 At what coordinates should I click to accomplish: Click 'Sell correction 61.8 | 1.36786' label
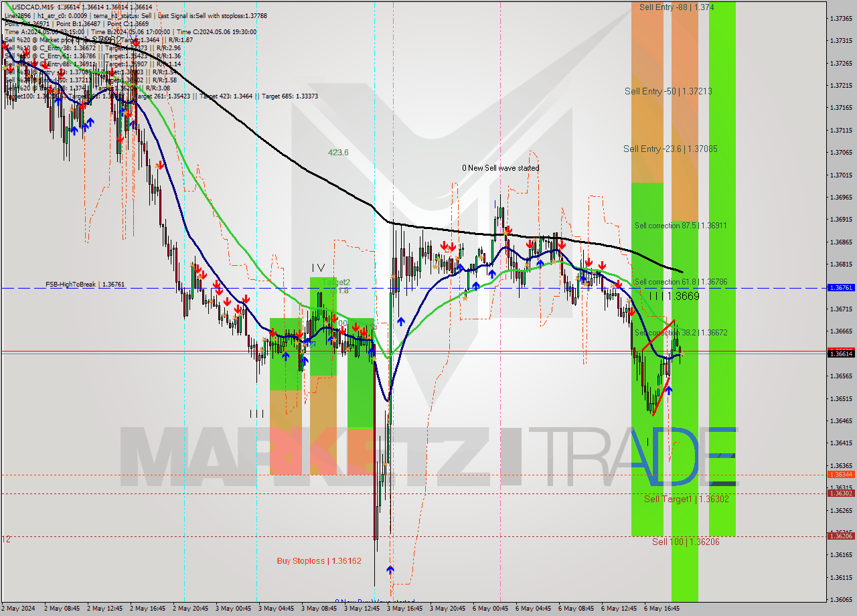[681, 283]
